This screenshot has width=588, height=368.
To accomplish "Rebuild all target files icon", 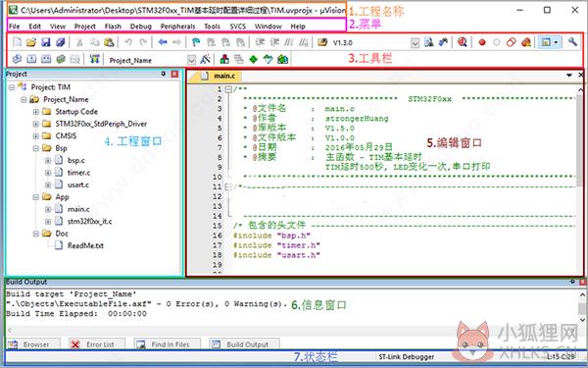I will click(46, 59).
